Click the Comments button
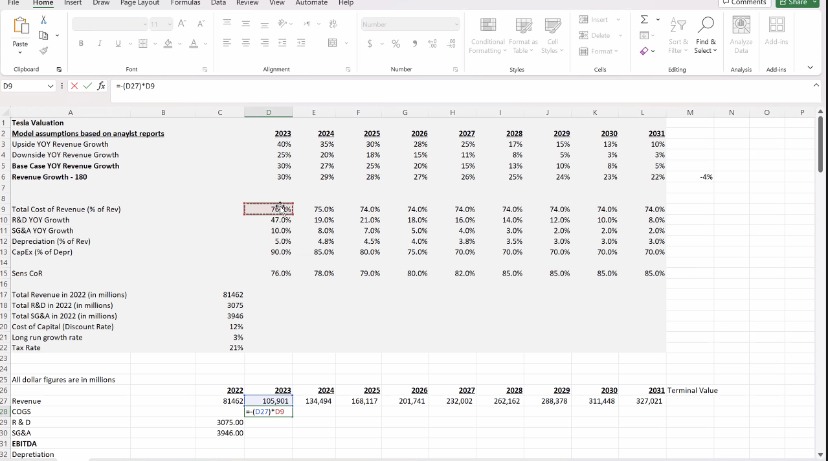This screenshot has height=461, width=828. click(x=745, y=3)
